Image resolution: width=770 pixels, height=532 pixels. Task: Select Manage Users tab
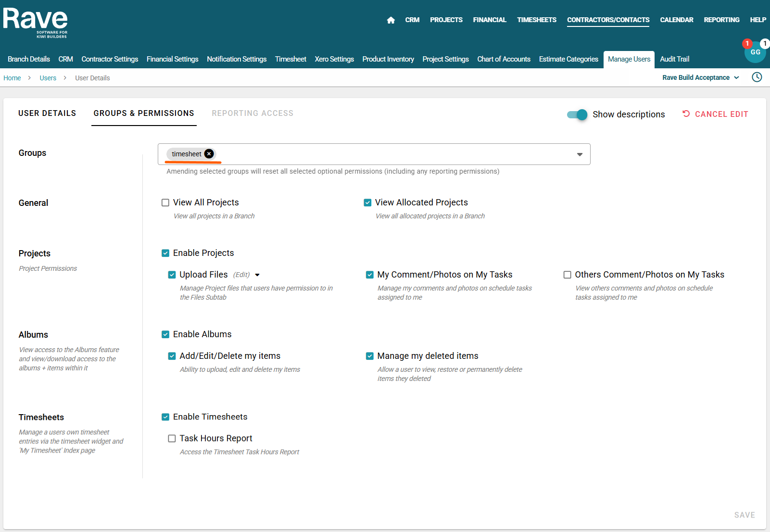click(x=629, y=59)
